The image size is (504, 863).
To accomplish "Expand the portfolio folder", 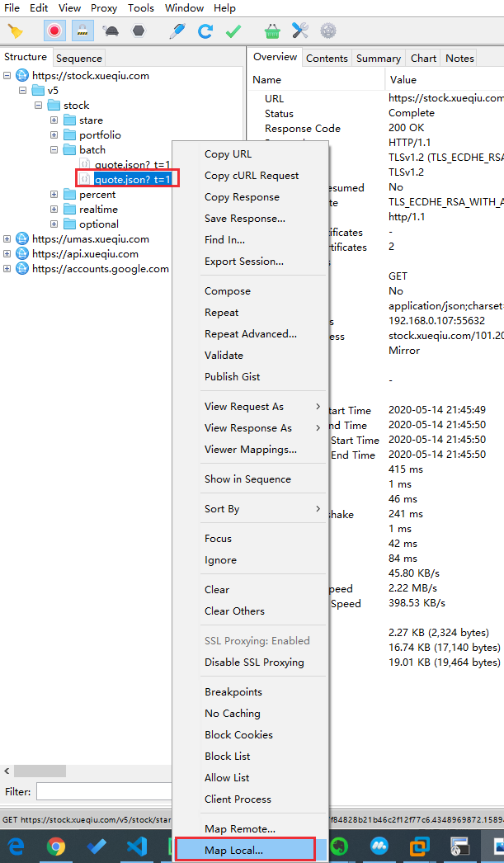I will point(54,134).
